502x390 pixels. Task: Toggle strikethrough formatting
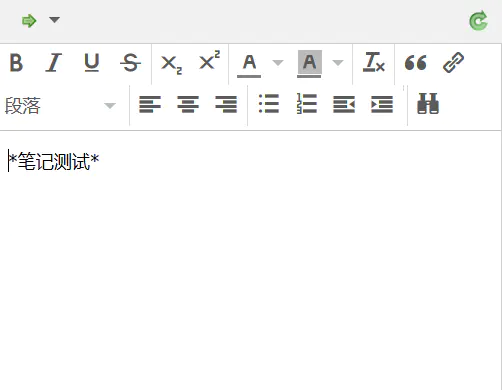[130, 62]
